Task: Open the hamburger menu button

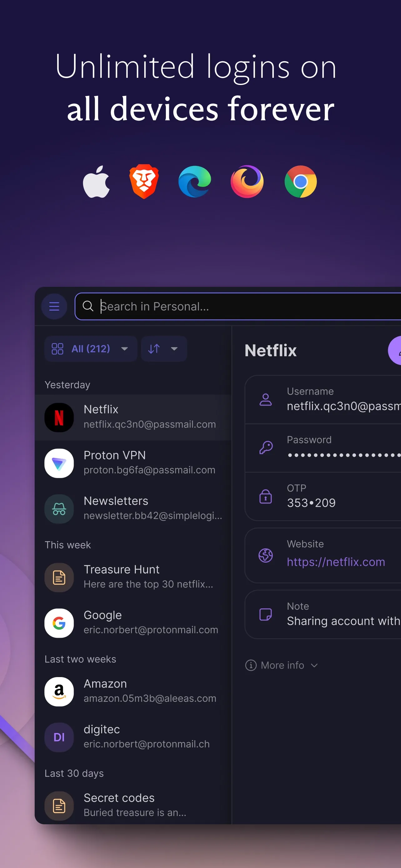Action: point(54,306)
